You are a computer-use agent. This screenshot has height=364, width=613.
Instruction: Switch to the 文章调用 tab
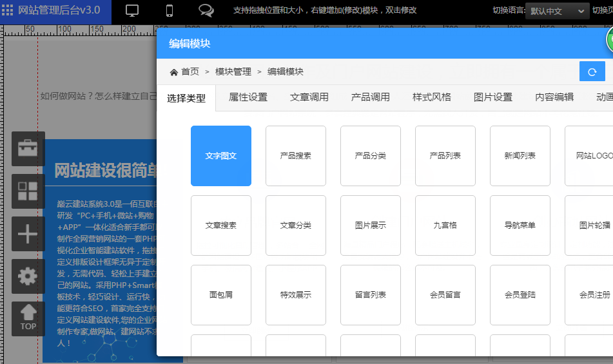click(x=309, y=97)
